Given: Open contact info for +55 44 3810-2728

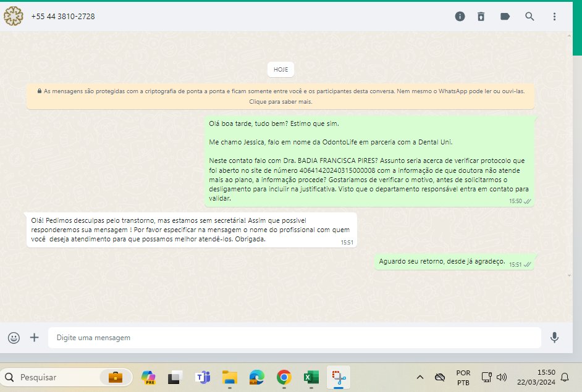Looking at the screenshot, I should pos(63,16).
